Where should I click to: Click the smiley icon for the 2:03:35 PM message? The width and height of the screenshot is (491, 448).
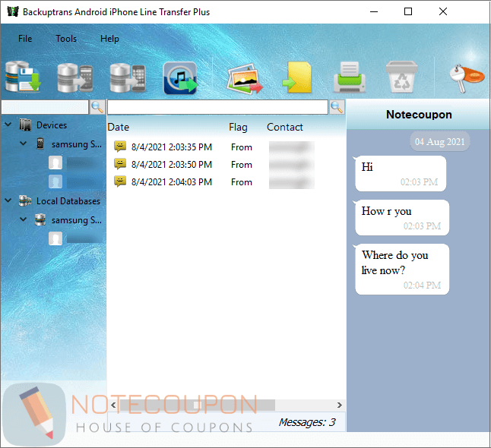[x=120, y=146]
